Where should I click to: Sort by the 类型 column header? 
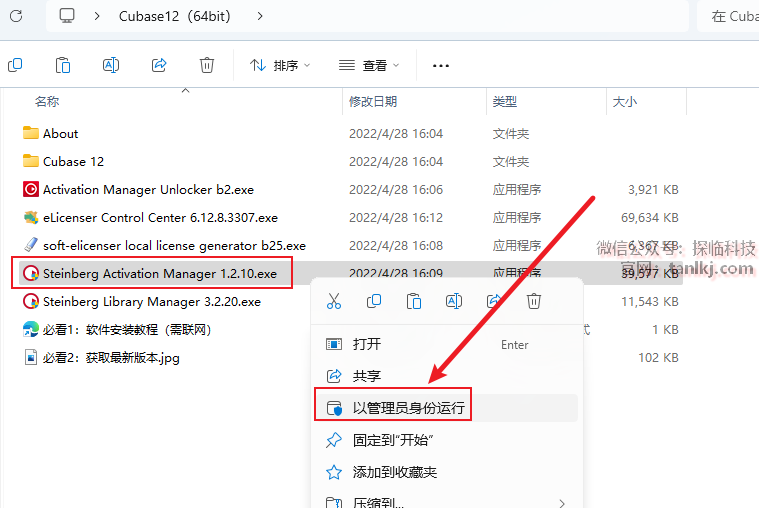tap(505, 101)
